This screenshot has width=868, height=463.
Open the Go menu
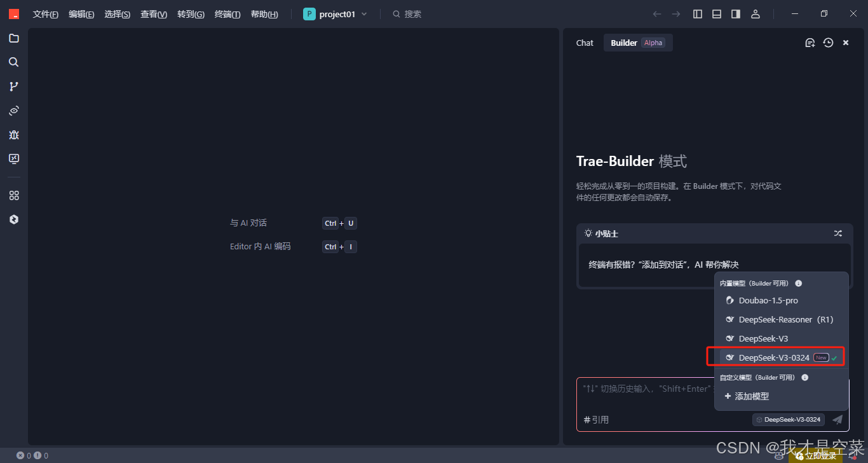pos(191,14)
